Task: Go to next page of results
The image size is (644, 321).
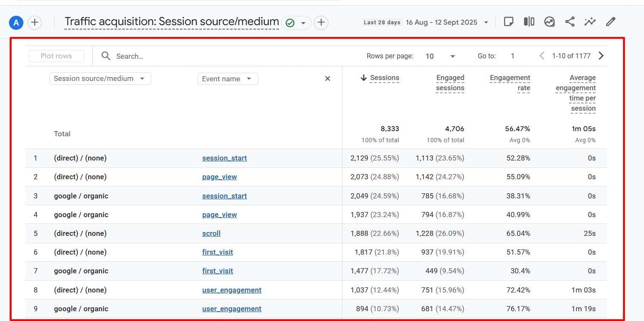Action: click(601, 56)
